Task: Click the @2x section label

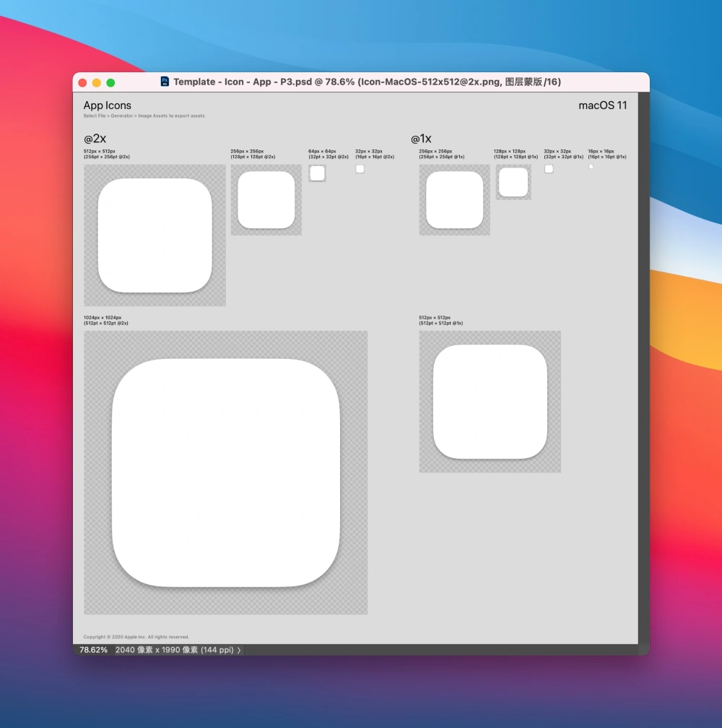Action: [95, 139]
